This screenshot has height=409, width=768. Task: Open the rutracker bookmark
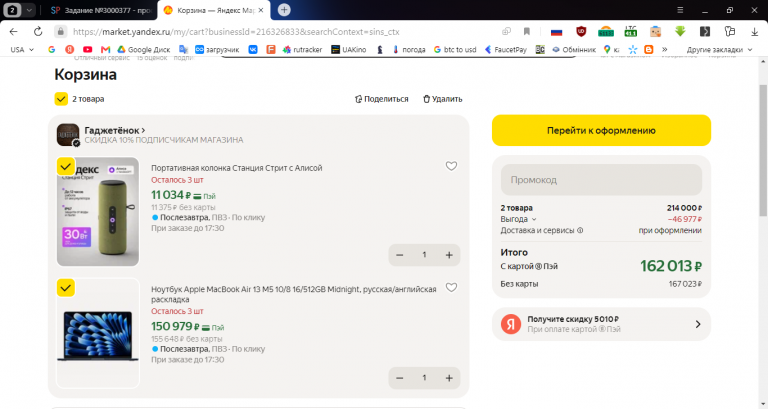302,49
